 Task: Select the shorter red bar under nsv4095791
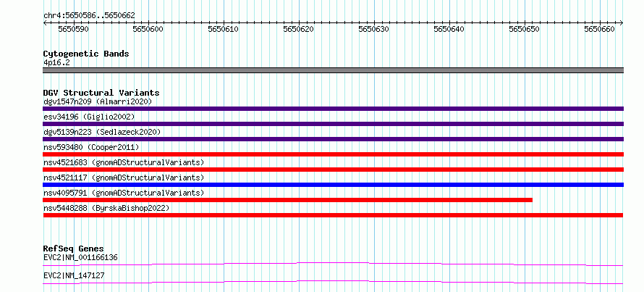pyautogui.click(x=287, y=200)
